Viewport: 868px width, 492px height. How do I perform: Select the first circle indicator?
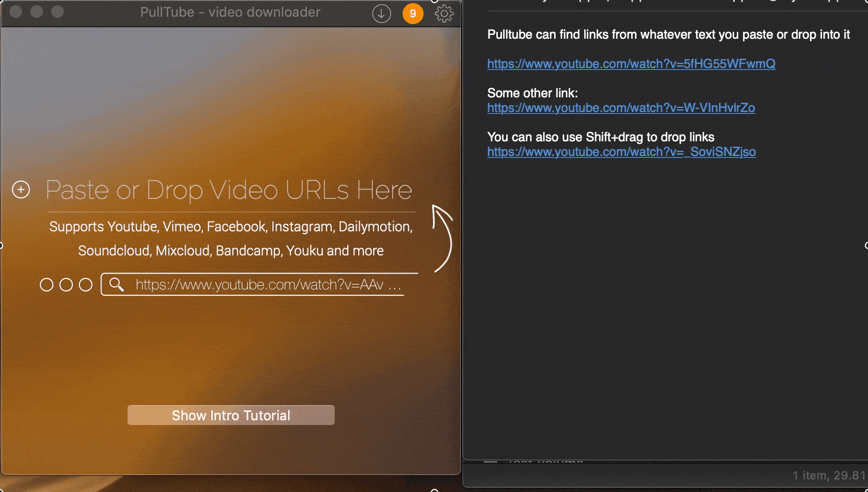[x=47, y=285]
